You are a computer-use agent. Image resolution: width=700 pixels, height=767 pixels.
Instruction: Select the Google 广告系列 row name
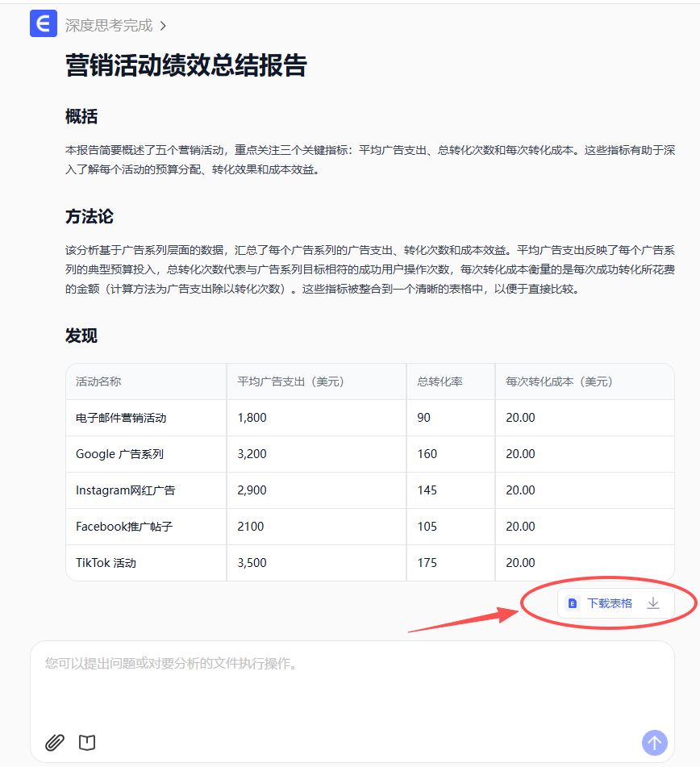point(119,454)
